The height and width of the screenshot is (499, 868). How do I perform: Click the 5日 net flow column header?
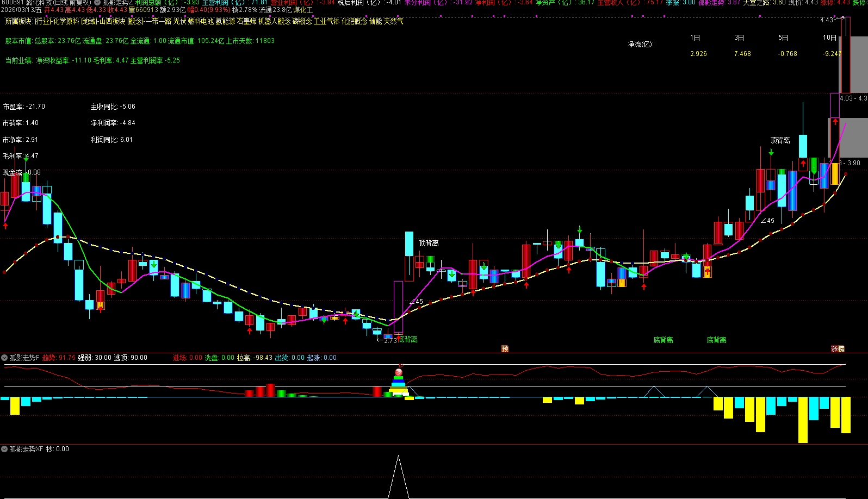pyautogui.click(x=783, y=38)
